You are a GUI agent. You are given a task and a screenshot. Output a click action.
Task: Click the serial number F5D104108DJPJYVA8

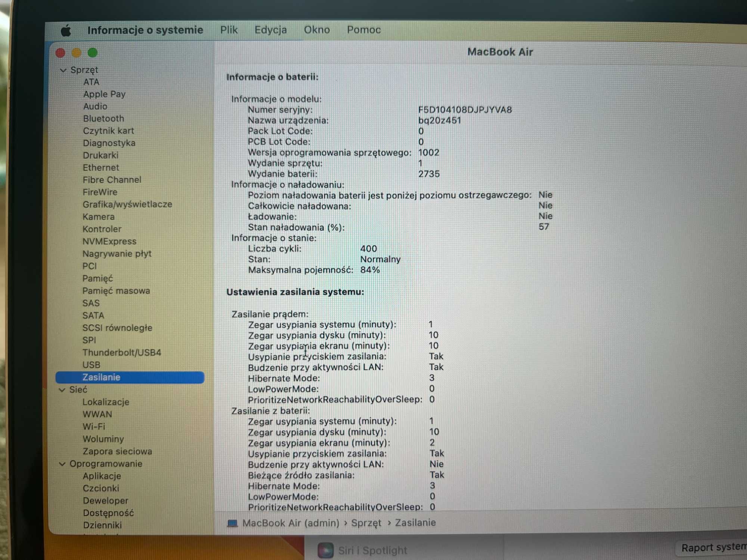(x=465, y=110)
